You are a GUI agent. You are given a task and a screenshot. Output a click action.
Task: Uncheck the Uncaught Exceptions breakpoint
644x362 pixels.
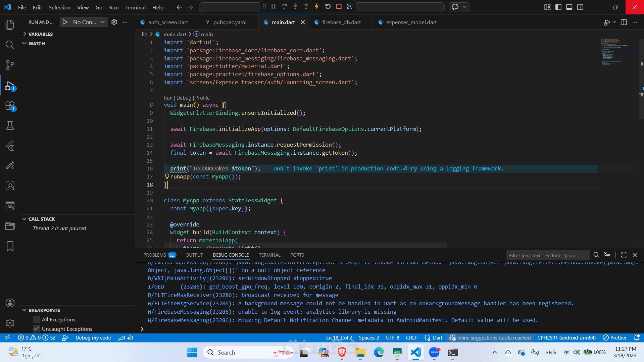37,329
